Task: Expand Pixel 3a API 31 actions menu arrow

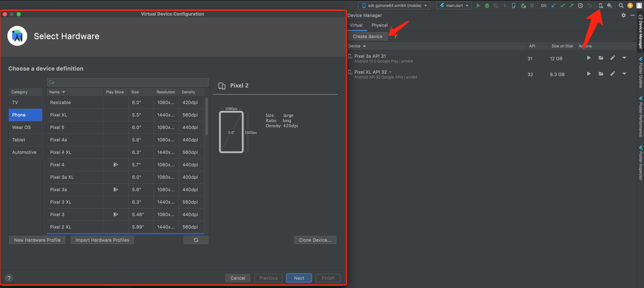Action: (624, 58)
